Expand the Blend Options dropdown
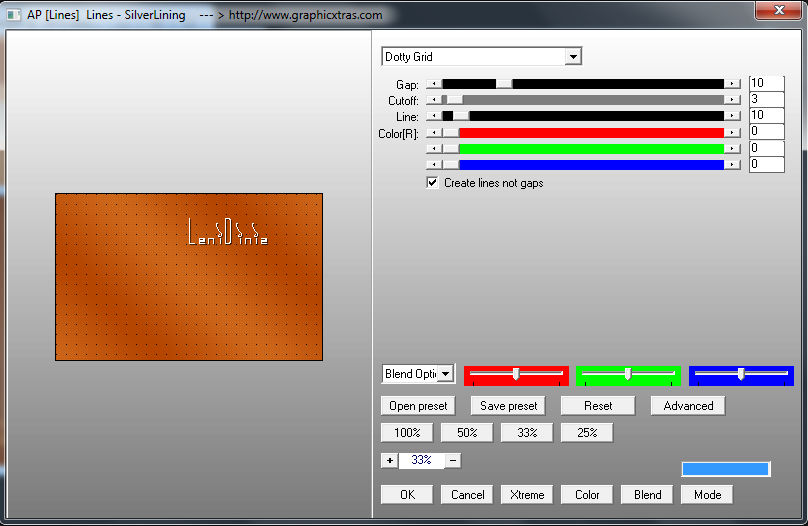The image size is (808, 526). pos(445,374)
